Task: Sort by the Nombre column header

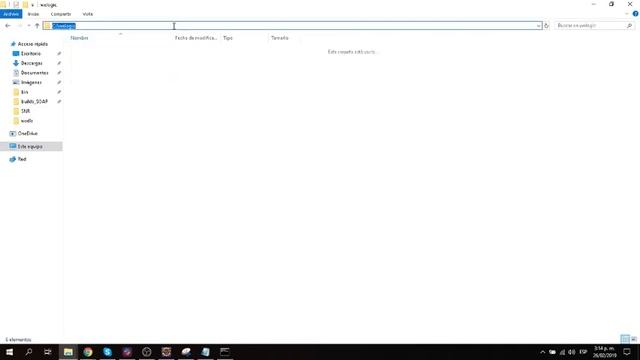Action: tap(79, 38)
